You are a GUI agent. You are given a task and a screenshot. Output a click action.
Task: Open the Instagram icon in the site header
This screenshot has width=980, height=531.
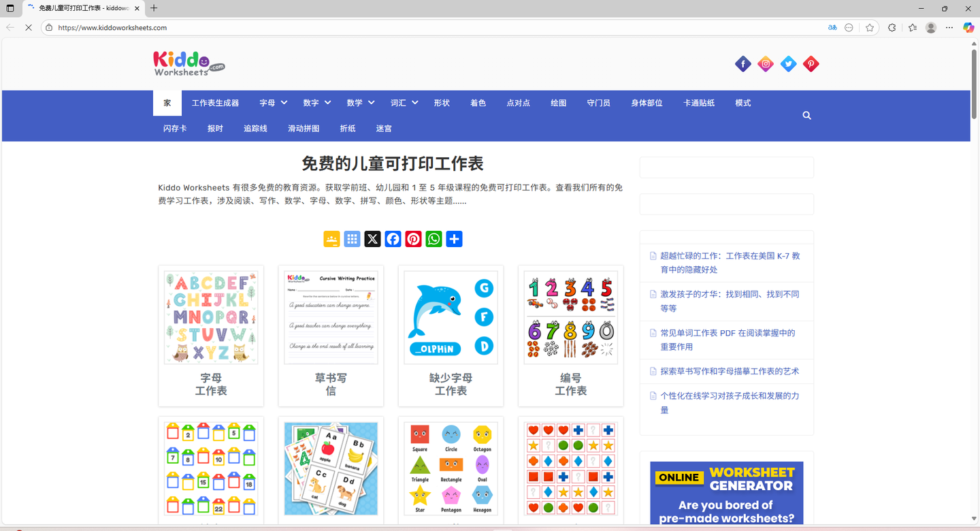pyautogui.click(x=766, y=64)
